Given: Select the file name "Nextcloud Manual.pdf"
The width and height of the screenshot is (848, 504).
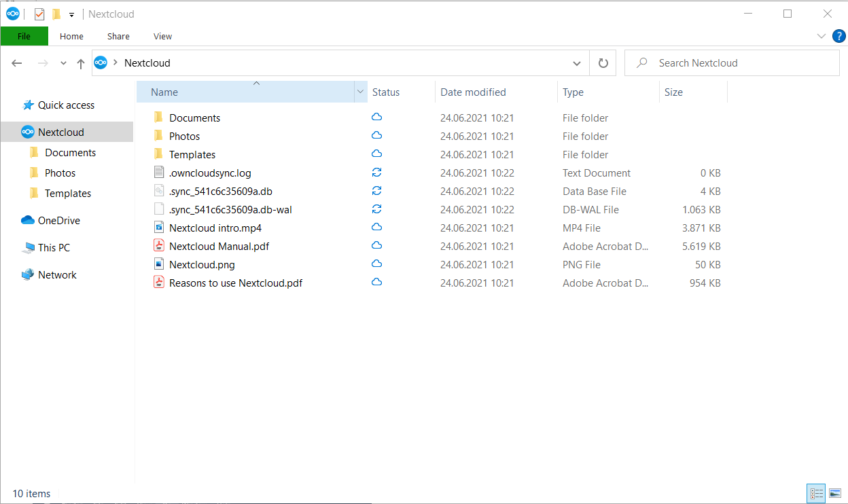Looking at the screenshot, I should [x=219, y=246].
